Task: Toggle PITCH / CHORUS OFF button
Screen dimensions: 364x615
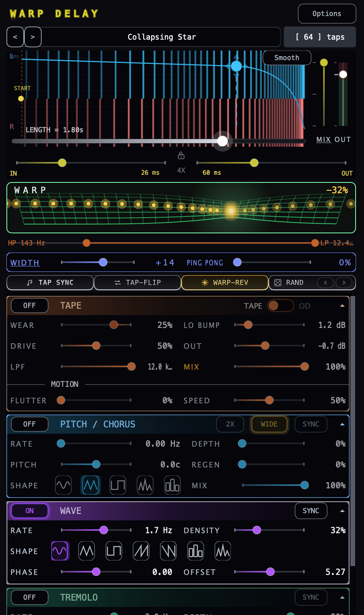Action: tap(30, 424)
